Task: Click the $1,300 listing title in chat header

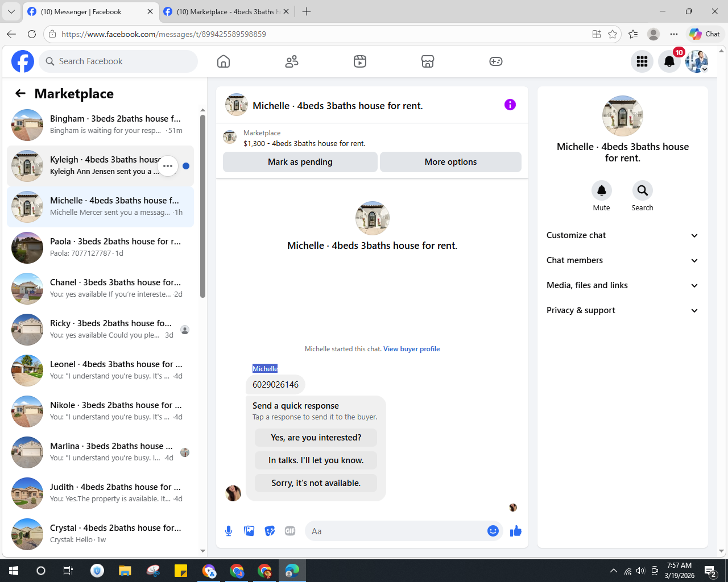Action: point(304,144)
